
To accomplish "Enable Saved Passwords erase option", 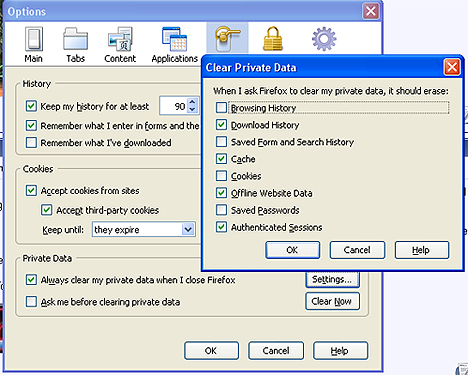I will coord(221,210).
